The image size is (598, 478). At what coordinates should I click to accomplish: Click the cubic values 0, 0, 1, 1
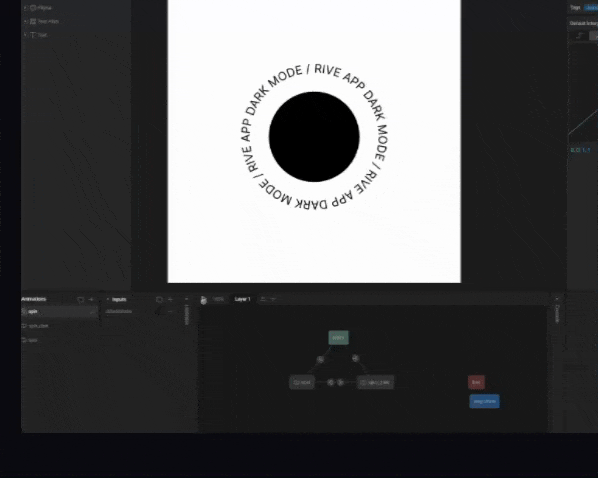pos(580,150)
